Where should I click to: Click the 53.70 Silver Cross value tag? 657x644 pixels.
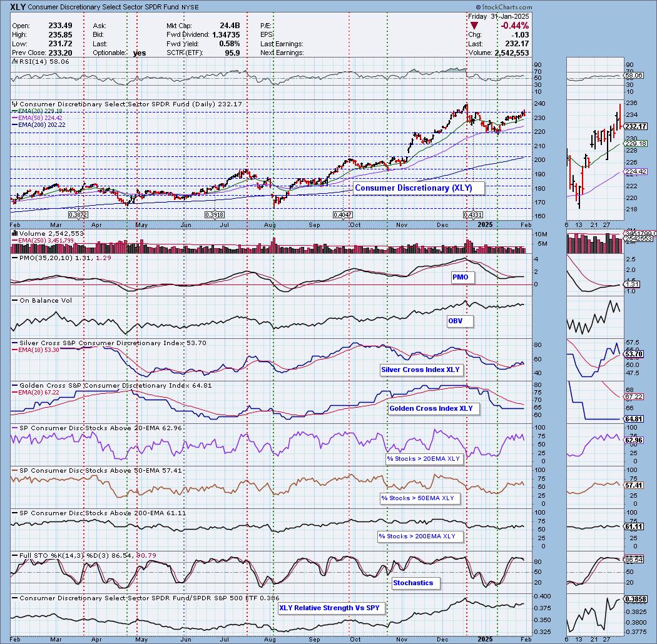click(633, 355)
